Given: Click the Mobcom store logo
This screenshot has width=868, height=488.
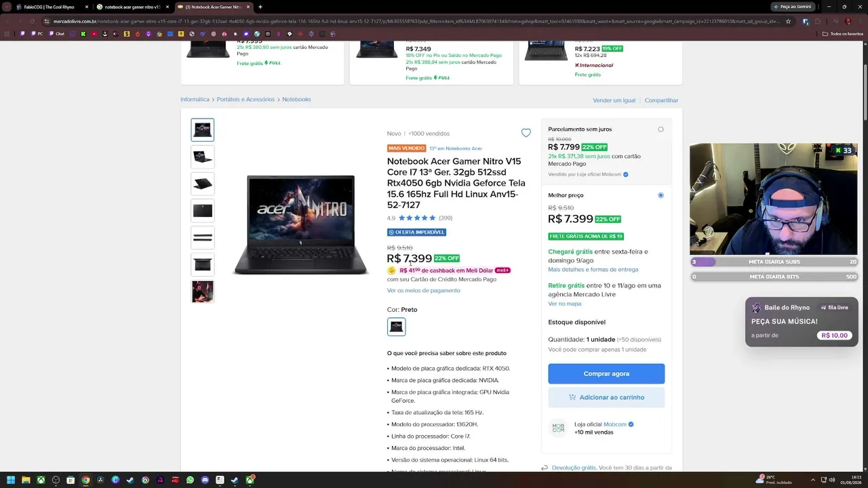Looking at the screenshot, I should pyautogui.click(x=558, y=428).
